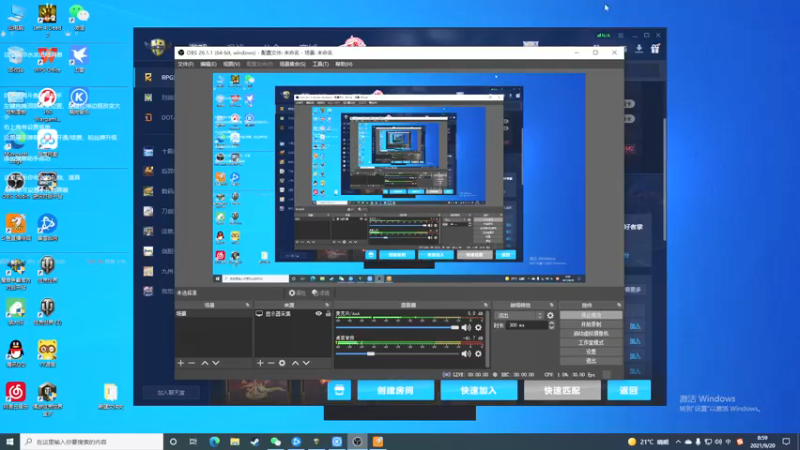Expand hidden system tray icons chevron
Image resolution: width=800 pixels, height=450 pixels.
pos(678,442)
